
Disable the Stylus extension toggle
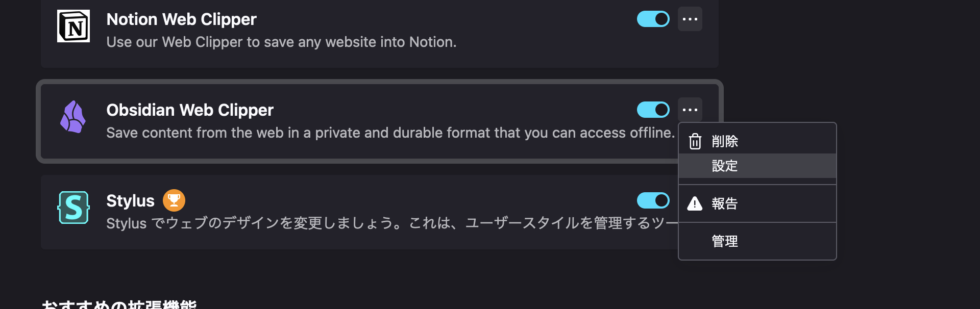[x=653, y=200]
